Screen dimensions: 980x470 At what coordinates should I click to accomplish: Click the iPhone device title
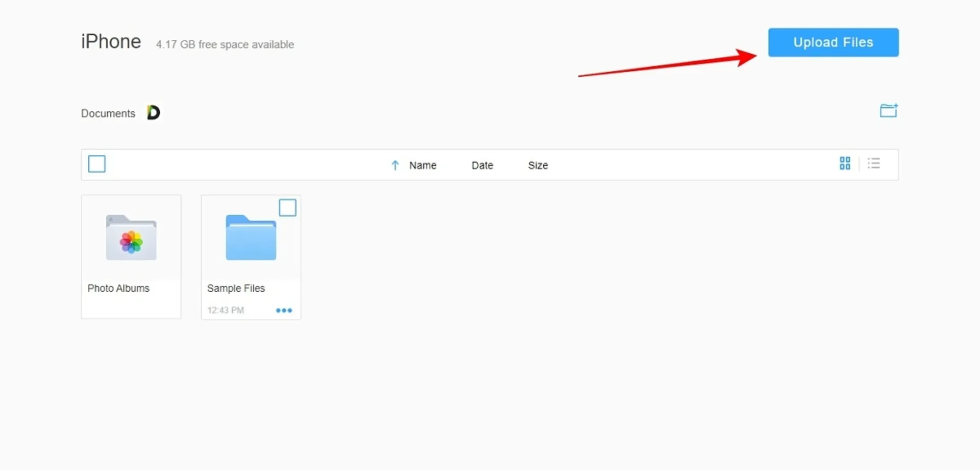point(111,41)
